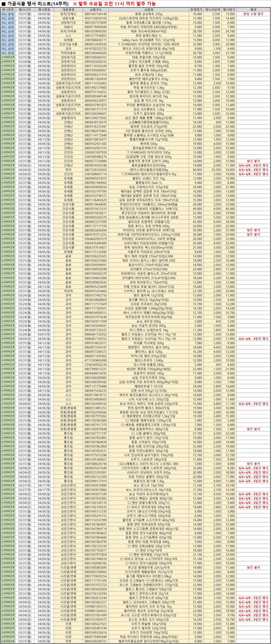Click product cell 농심 새우깡 600g
This screenshot has height=644, width=271.
[149, 321]
